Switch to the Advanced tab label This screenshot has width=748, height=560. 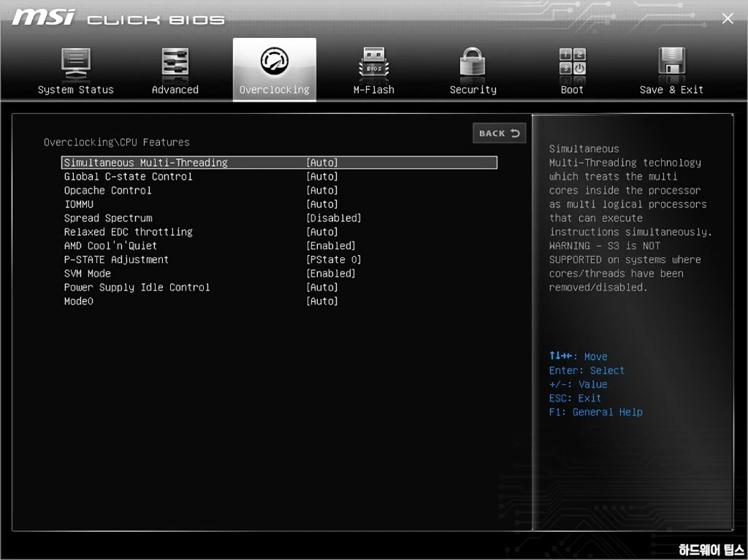pyautogui.click(x=175, y=90)
